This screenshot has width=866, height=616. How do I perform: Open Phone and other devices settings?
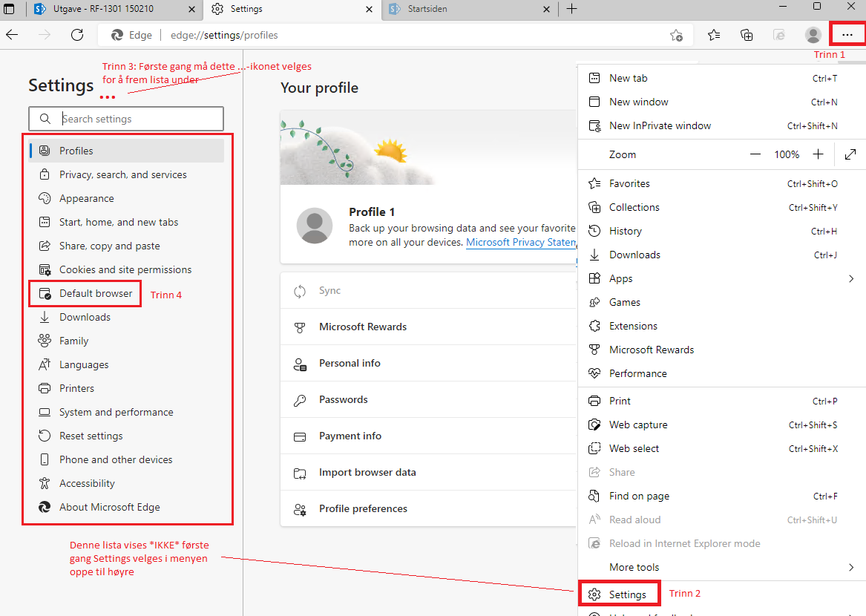click(126, 459)
